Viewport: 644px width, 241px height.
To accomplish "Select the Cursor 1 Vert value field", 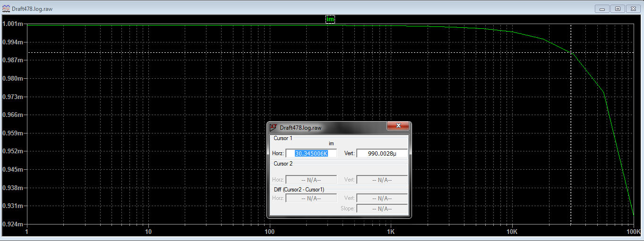I will click(382, 153).
